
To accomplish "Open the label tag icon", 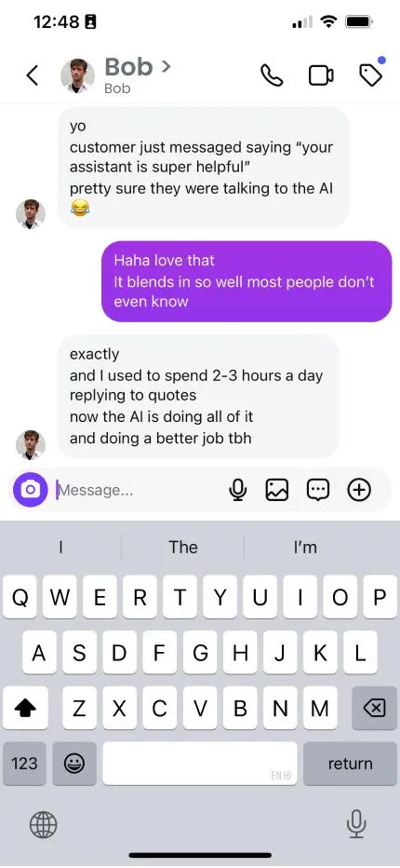I will click(x=370, y=75).
